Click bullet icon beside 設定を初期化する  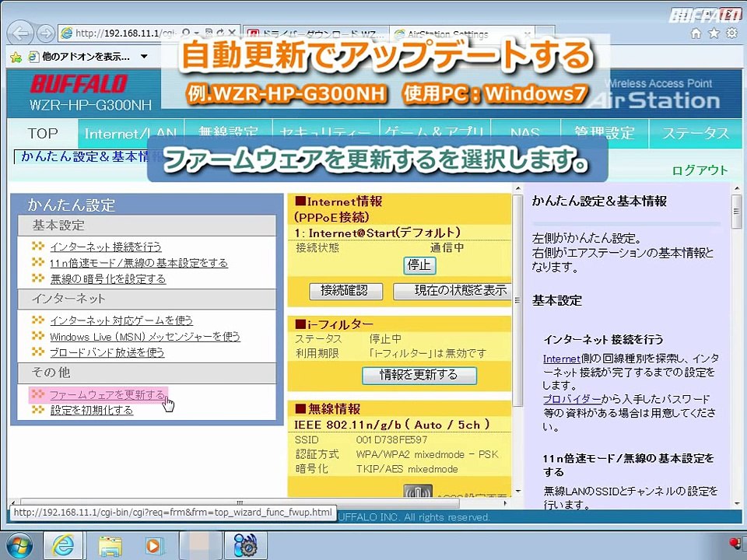(38, 410)
